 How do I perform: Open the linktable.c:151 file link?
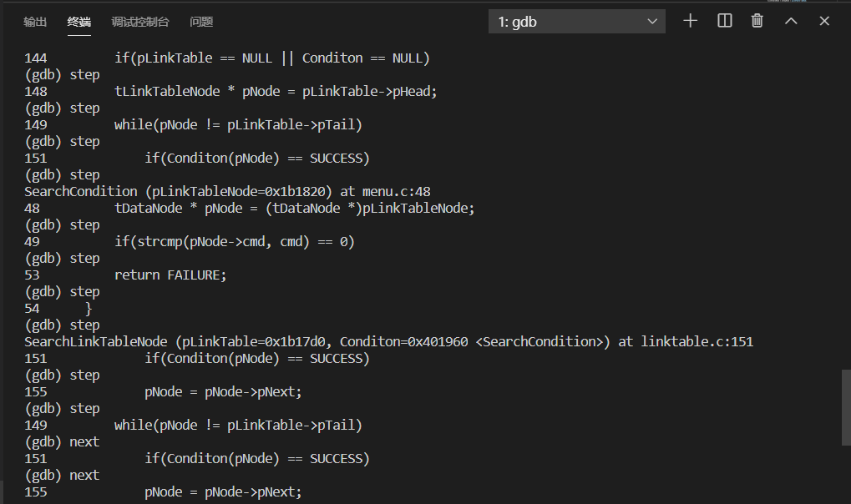[x=697, y=342]
